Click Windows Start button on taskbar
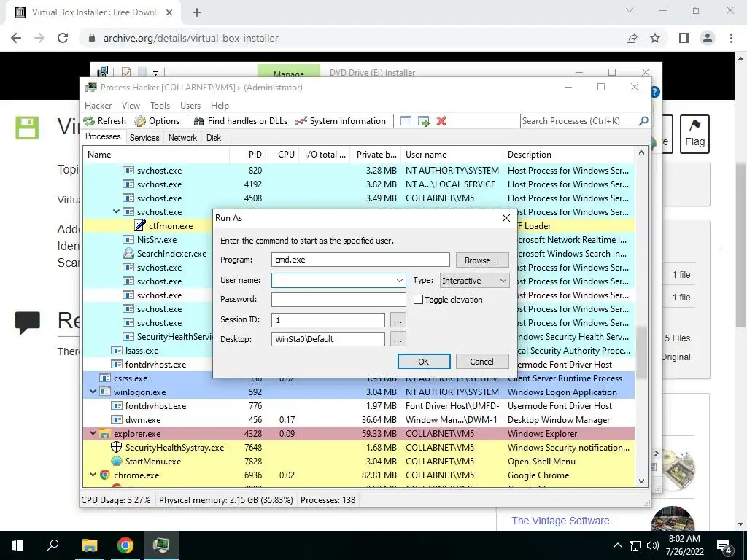This screenshot has height=560, width=747. [x=18, y=545]
